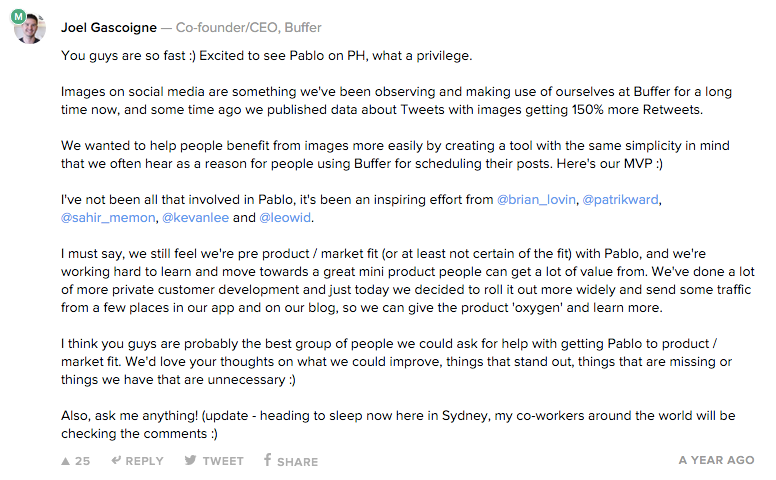Screen dimensions: 776x480
Task: Click the Co-founder/CEO, Buffer headline
Action: pos(248,28)
